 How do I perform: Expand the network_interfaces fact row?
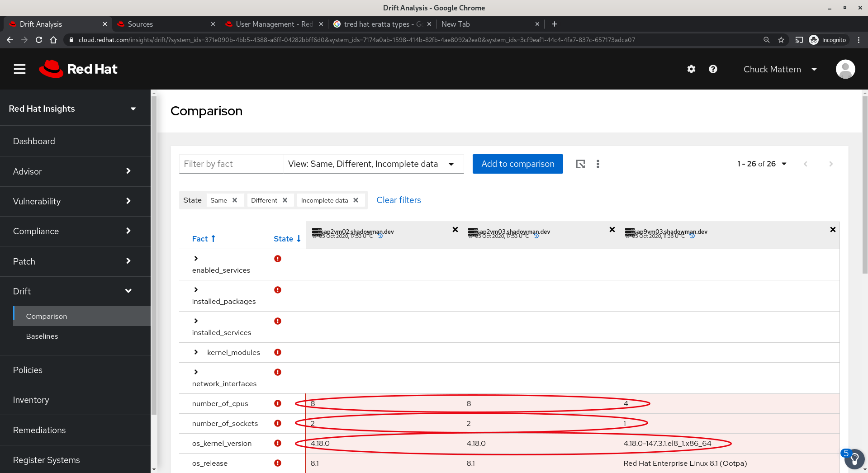pyautogui.click(x=196, y=372)
